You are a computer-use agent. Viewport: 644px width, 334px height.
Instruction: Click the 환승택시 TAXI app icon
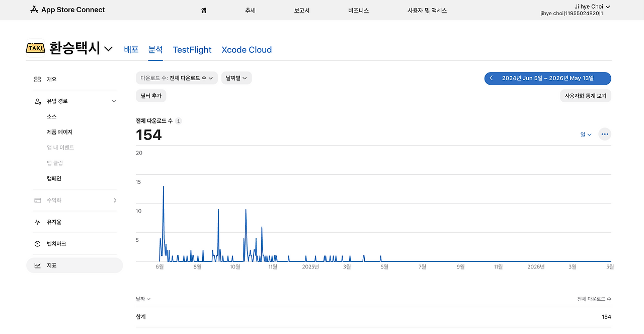(35, 48)
